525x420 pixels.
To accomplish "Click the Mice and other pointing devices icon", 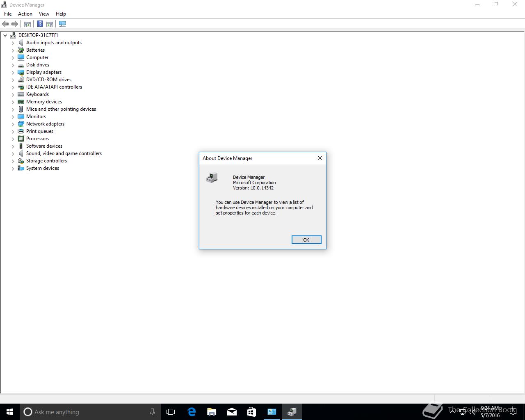I will pos(21,109).
